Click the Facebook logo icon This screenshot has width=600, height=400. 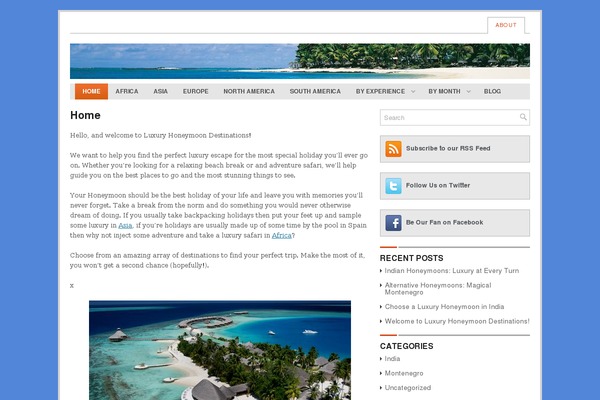point(393,223)
